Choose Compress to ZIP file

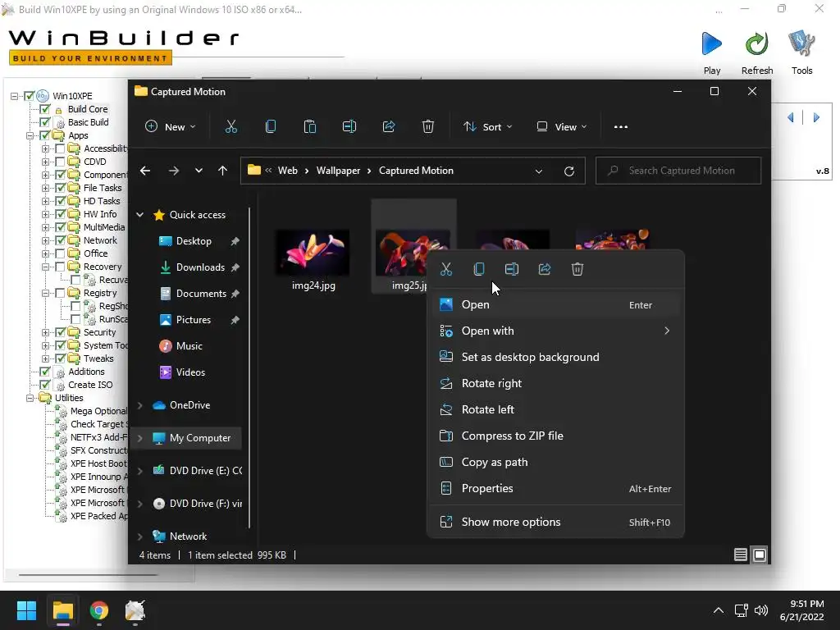pyautogui.click(x=555, y=436)
